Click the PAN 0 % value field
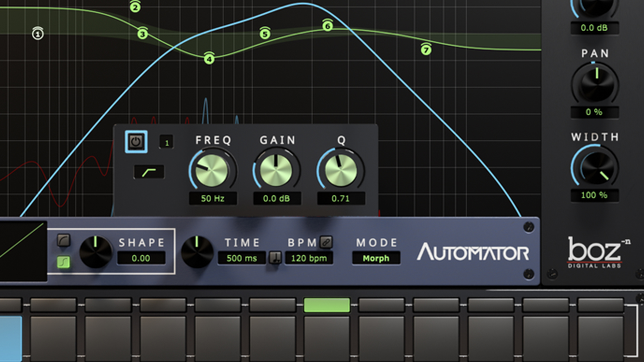644x362 pixels. click(594, 112)
